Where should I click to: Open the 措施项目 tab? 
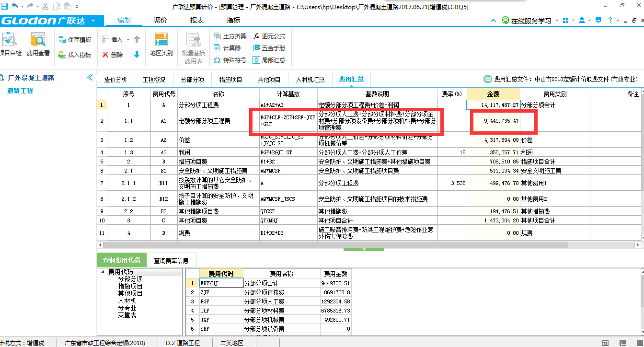(x=230, y=80)
